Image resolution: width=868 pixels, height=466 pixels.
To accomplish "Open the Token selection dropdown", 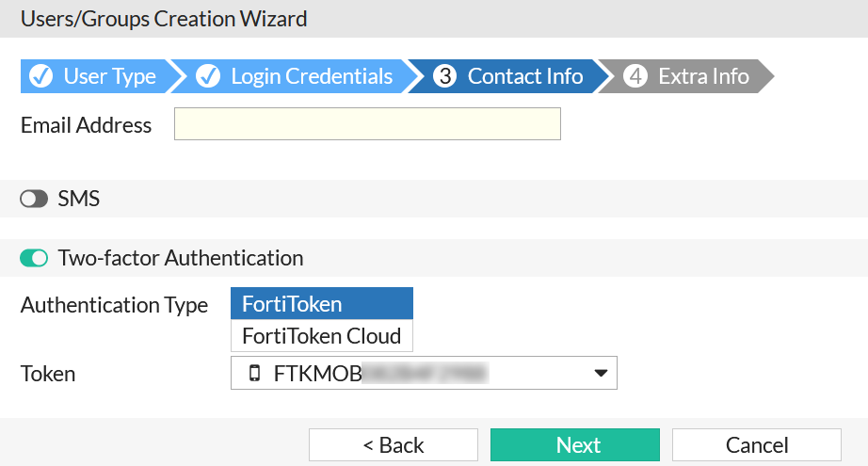I will (x=424, y=373).
